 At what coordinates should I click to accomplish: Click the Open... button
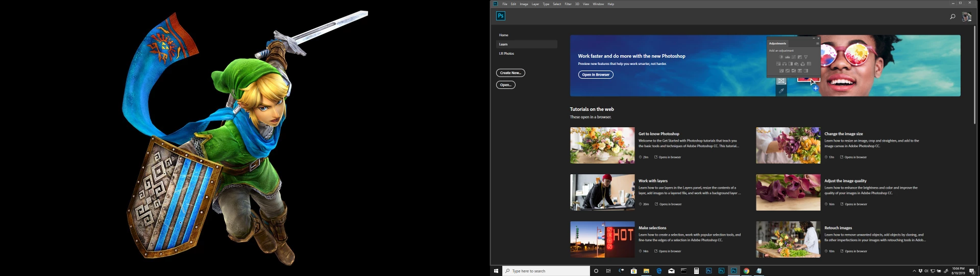506,85
